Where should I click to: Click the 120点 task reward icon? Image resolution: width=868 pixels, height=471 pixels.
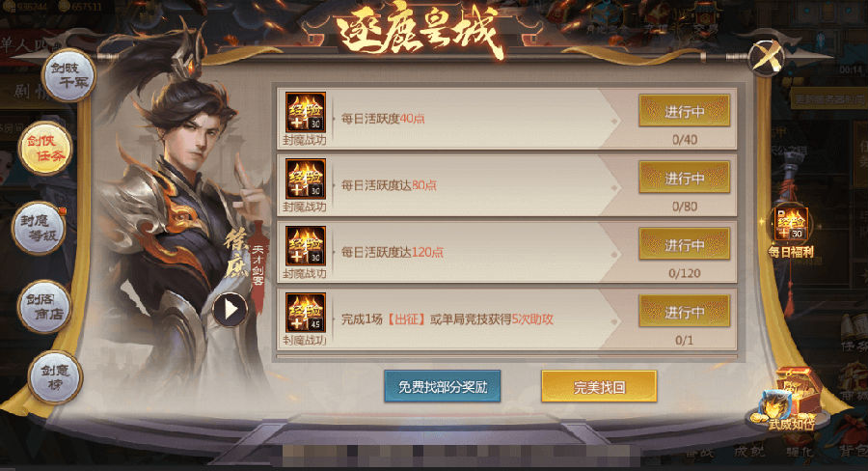[x=306, y=246]
